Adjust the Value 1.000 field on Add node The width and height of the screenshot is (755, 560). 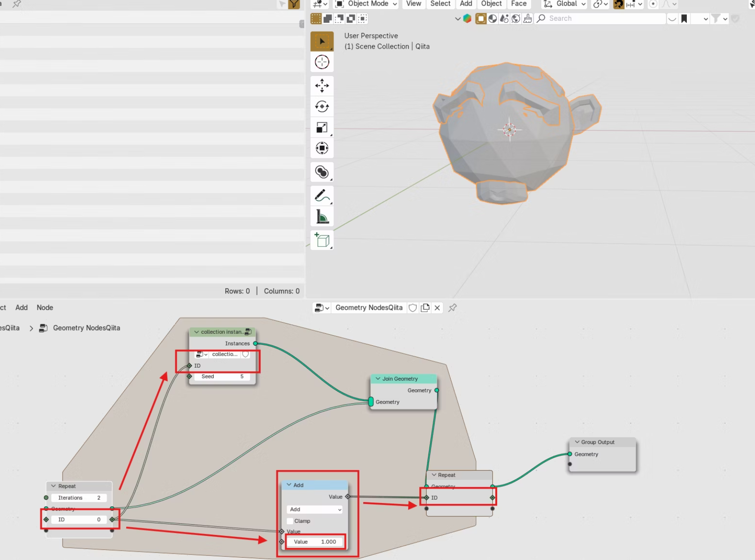click(x=315, y=541)
